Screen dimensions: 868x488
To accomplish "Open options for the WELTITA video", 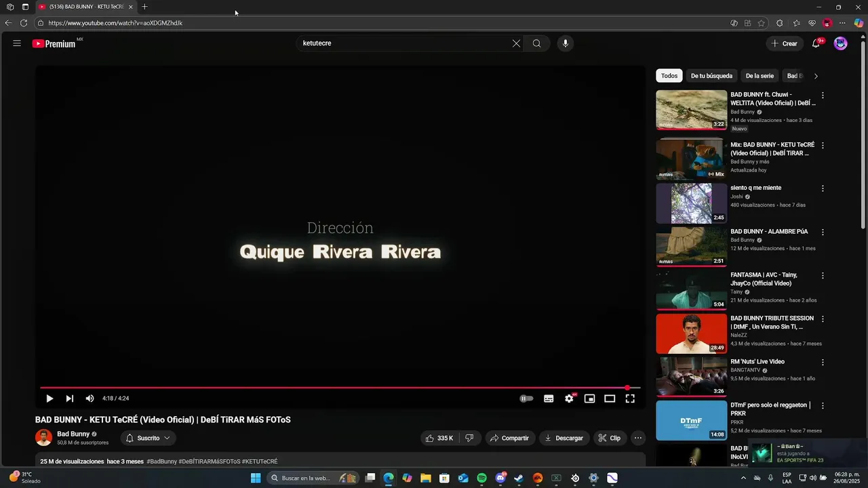I will [x=823, y=96].
